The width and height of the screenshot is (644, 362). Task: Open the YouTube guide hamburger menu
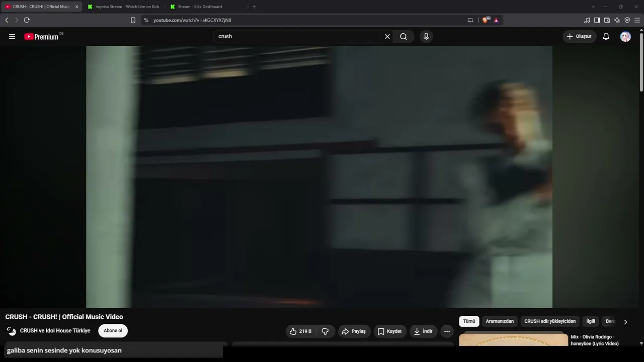[x=12, y=37]
